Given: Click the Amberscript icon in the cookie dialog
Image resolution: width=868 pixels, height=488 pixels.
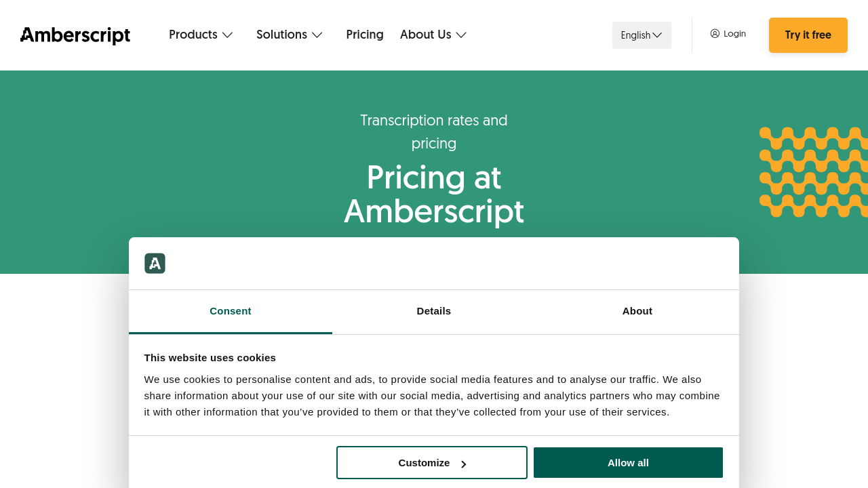Looking at the screenshot, I should tap(155, 263).
